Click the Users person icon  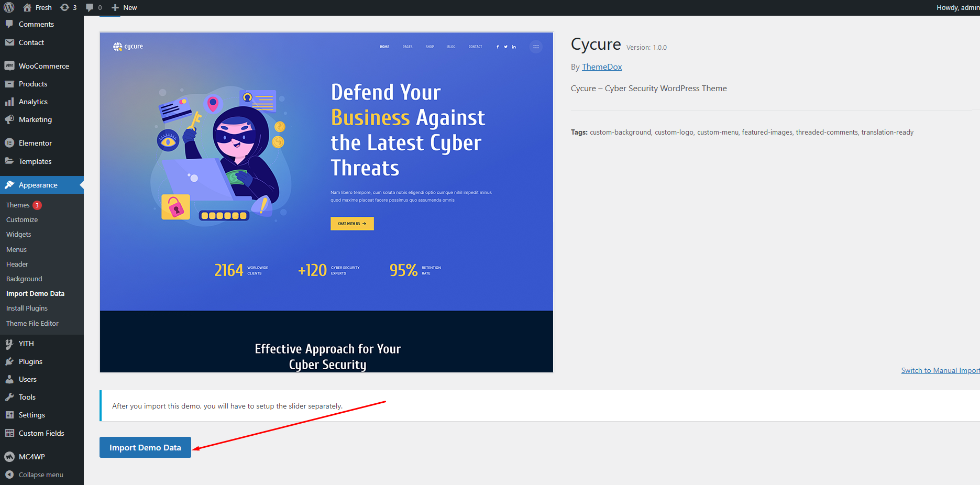point(9,379)
